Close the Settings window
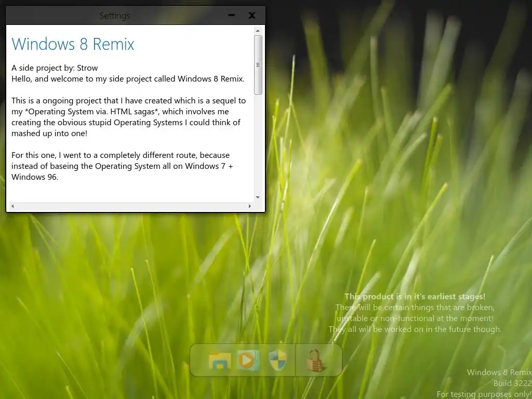Screen dimensions: 532x399 [x=252, y=15]
